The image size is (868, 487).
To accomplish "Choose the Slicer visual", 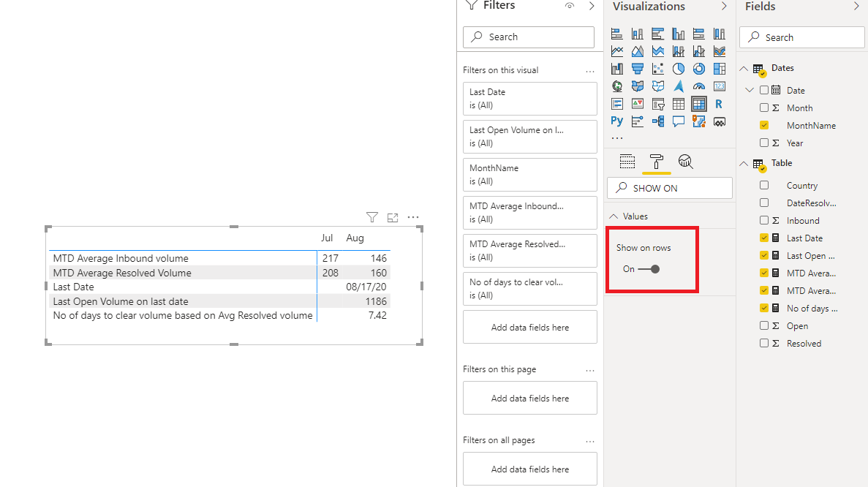I will click(x=657, y=104).
